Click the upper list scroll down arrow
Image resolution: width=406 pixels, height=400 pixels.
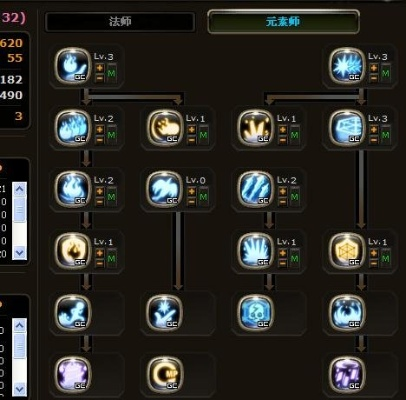pos(19,253)
